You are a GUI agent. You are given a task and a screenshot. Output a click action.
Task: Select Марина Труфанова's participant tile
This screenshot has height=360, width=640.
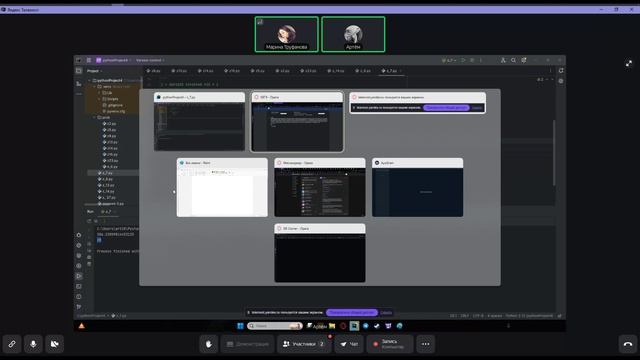pos(287,34)
